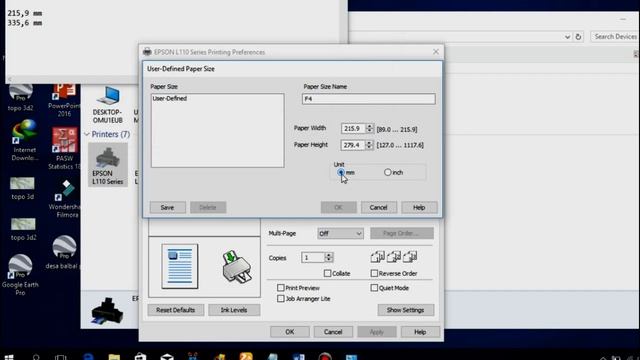The height and width of the screenshot is (360, 640).
Task: Enable Collate checkbox
Action: (x=327, y=273)
